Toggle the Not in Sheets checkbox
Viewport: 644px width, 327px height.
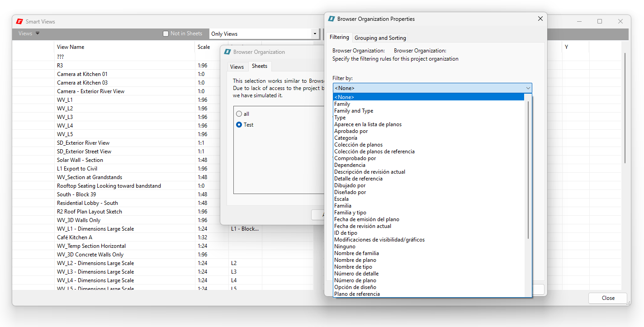166,33
